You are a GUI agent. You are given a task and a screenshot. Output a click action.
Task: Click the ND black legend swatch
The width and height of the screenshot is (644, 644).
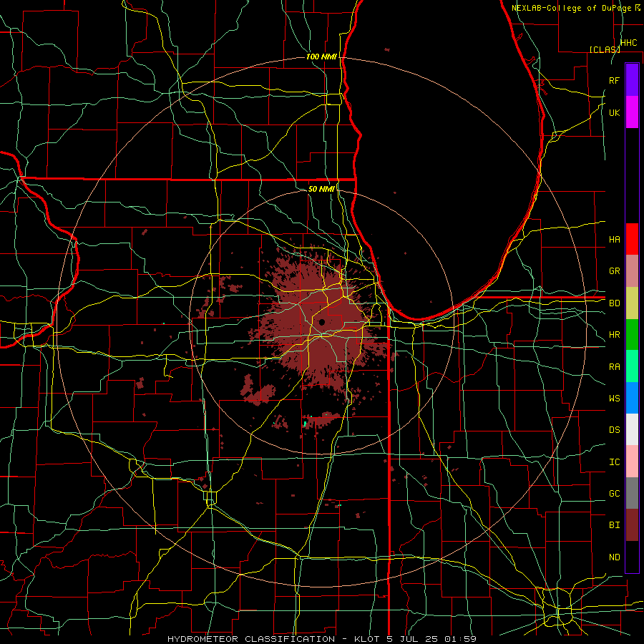tap(632, 557)
